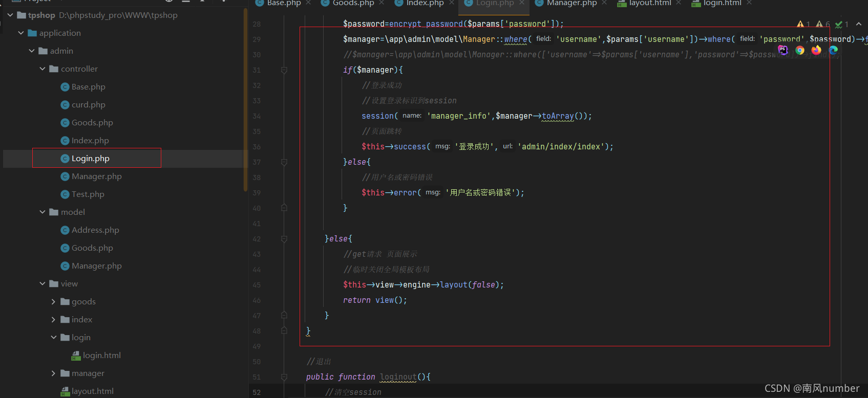Place cursor on return view() line
The width and height of the screenshot is (868, 398).
[375, 300]
